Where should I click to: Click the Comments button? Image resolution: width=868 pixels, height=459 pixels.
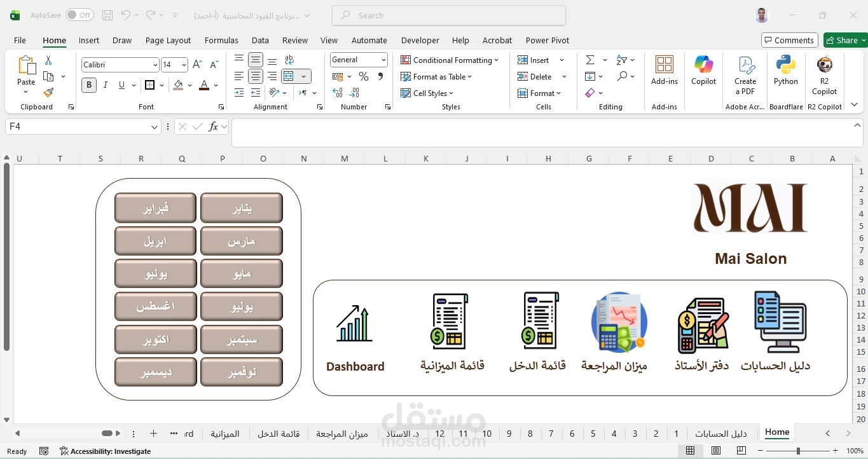point(789,40)
